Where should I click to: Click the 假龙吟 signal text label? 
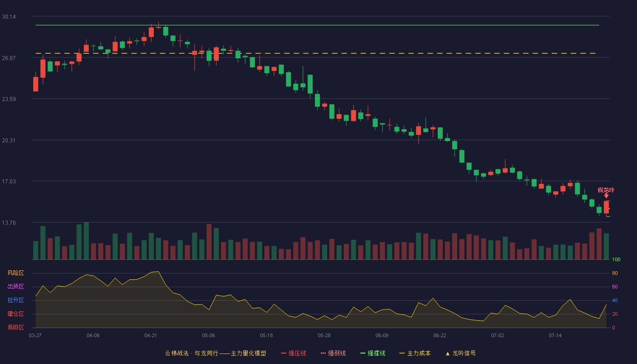coord(606,190)
